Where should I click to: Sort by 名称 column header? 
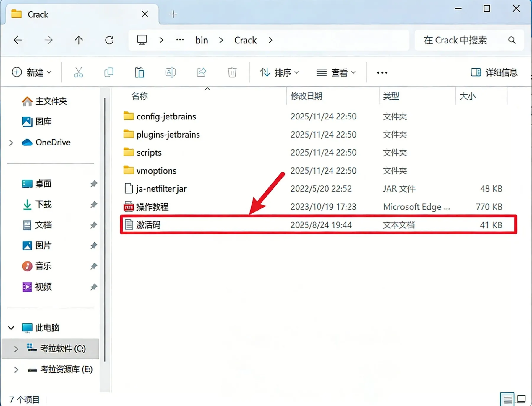click(x=139, y=96)
